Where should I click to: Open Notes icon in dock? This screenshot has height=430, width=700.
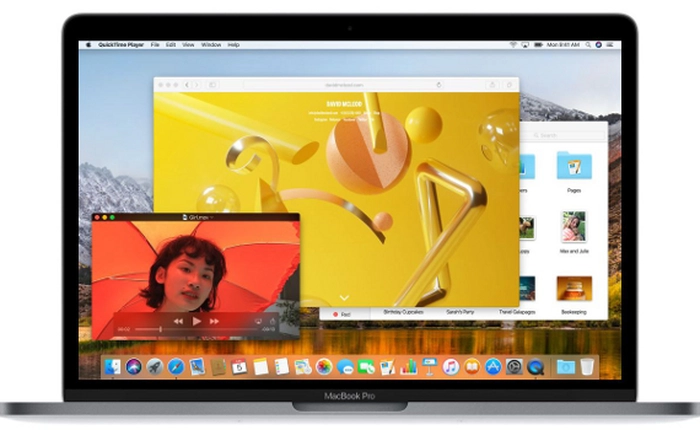click(260, 367)
